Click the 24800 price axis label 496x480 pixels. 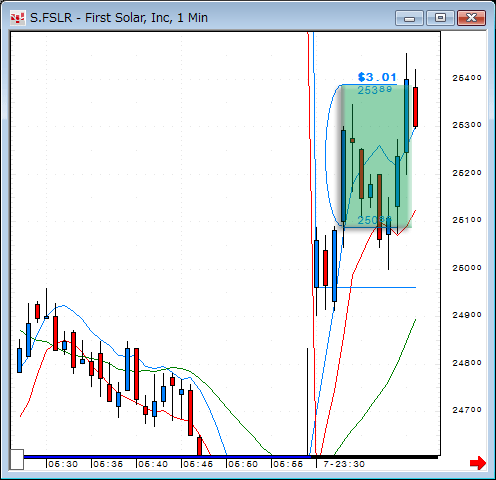[x=467, y=363]
